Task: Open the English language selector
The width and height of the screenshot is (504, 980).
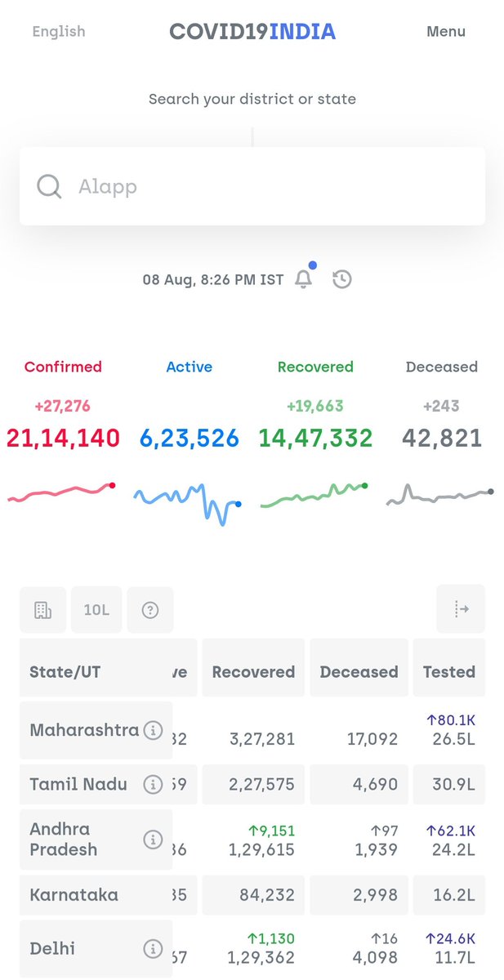Action: [59, 31]
